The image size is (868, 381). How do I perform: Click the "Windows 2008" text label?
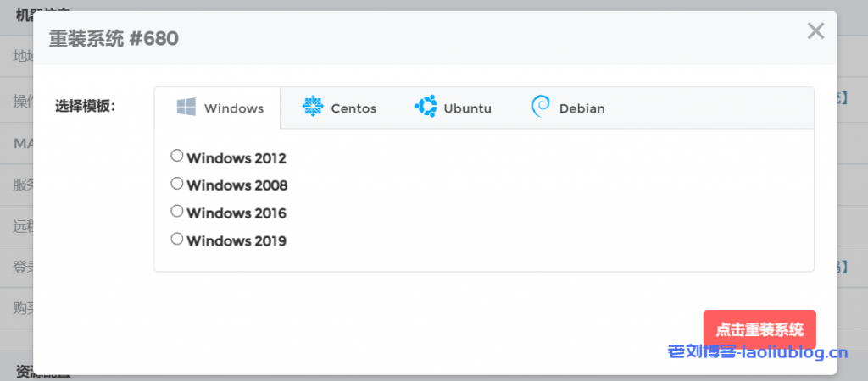click(236, 185)
